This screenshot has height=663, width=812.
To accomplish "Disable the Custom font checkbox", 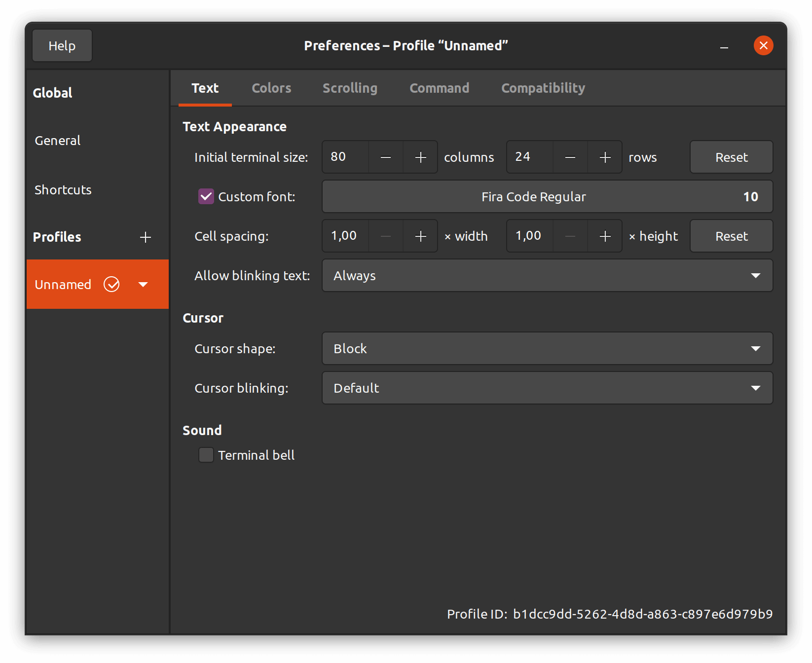I will point(206,196).
